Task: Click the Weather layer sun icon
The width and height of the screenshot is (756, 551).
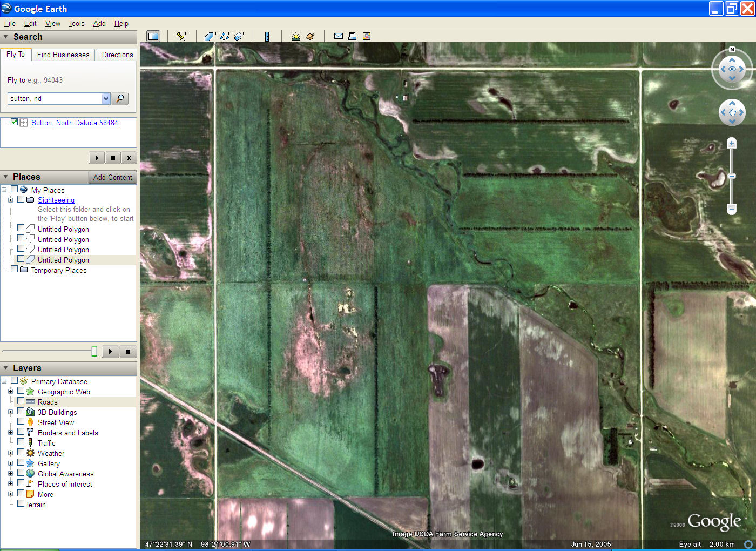Action: click(30, 453)
